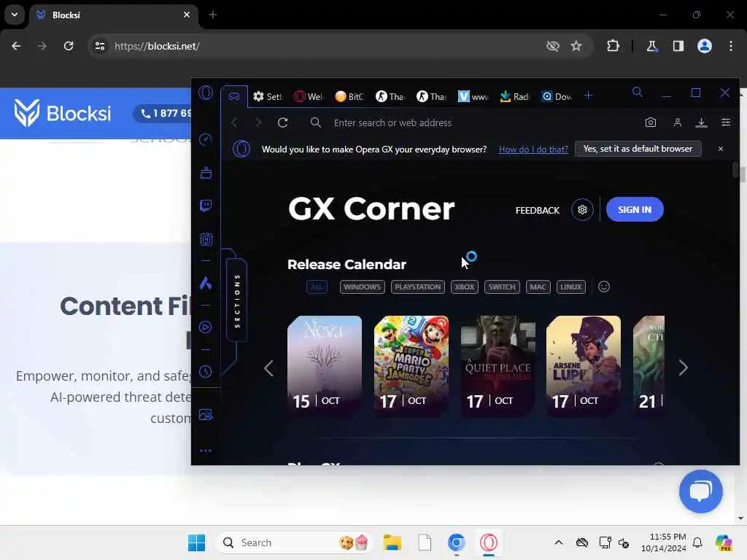Screen dimensions: 747x560
Task: Open the three-dots sidebar setup menu
Action: pos(206,451)
